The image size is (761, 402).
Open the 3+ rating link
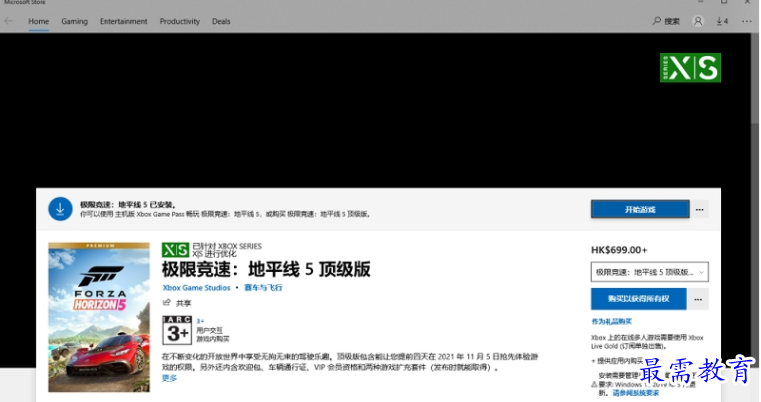[x=200, y=321]
